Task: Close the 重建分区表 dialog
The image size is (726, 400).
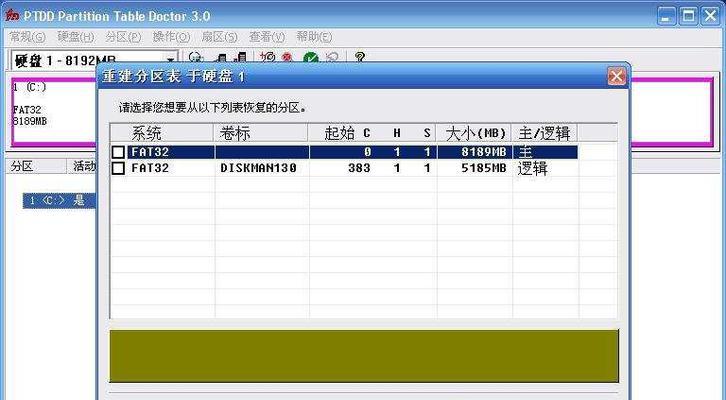Action: tap(616, 76)
